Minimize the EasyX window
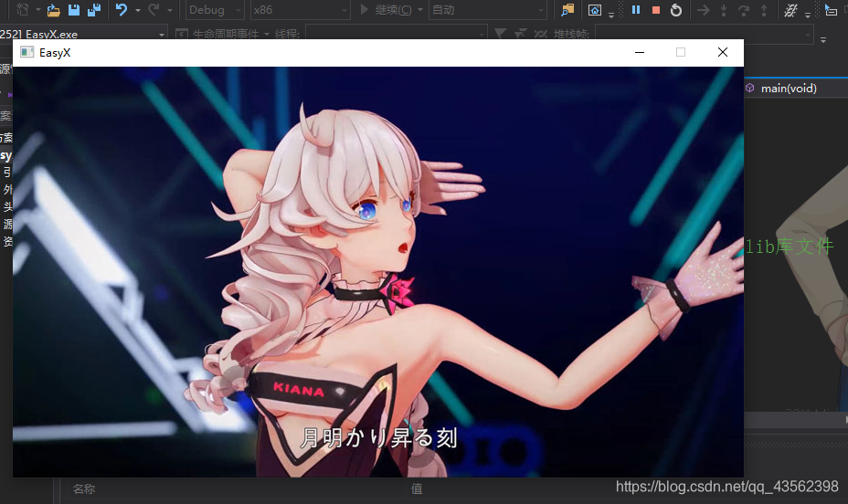 tap(640, 52)
